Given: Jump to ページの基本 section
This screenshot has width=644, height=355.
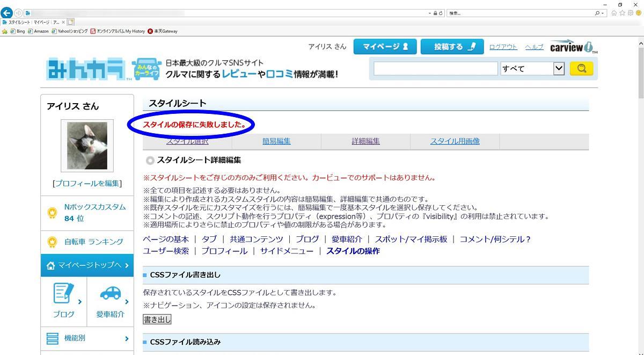Looking at the screenshot, I should point(166,240).
